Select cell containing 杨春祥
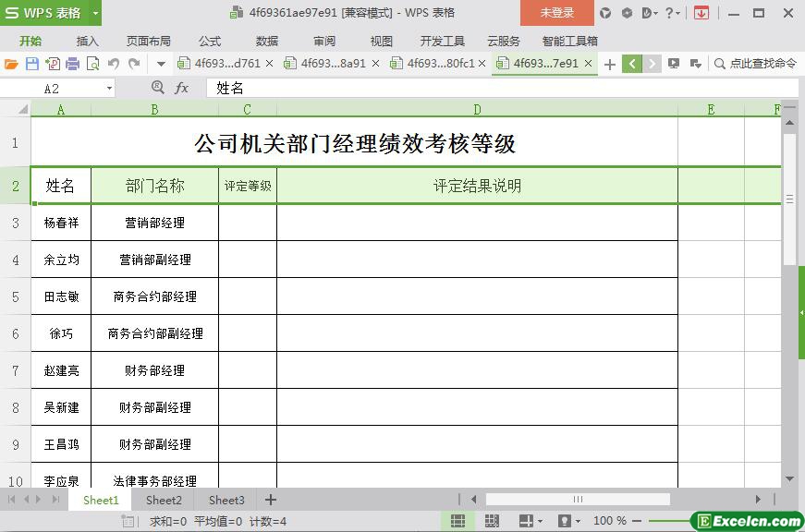The image size is (805, 532). point(61,223)
